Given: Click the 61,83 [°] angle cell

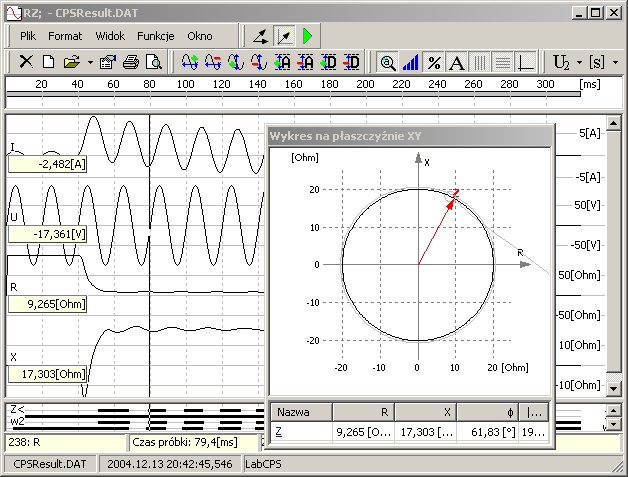Looking at the screenshot, I should [488, 432].
